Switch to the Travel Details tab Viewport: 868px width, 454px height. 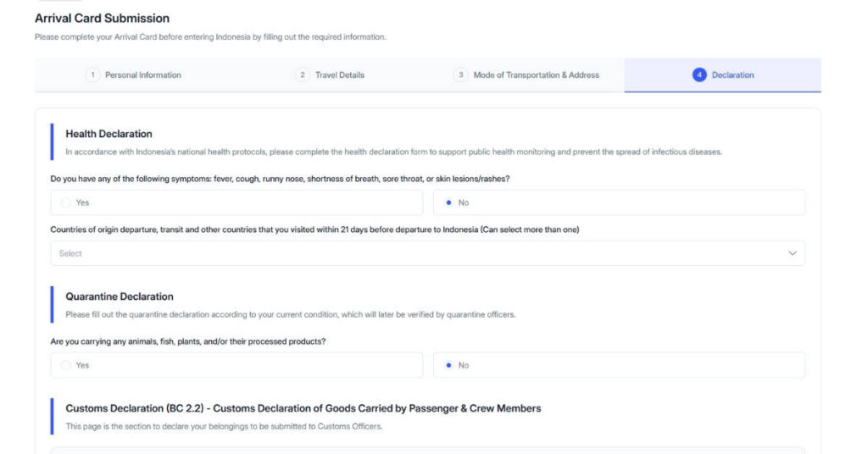click(339, 75)
